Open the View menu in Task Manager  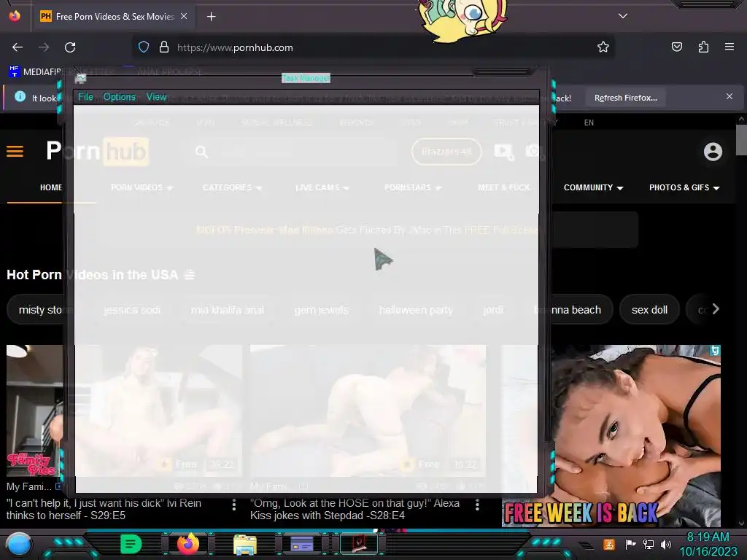tap(156, 97)
